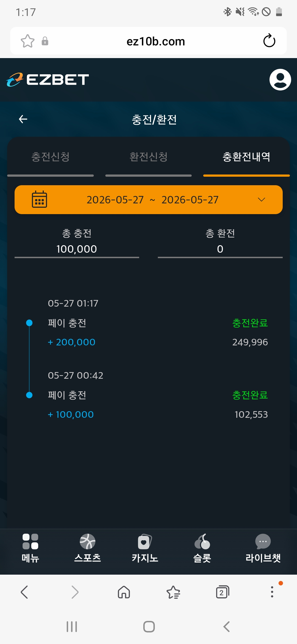Click the ez10b.com address bar
The image size is (297, 644).
tap(156, 41)
